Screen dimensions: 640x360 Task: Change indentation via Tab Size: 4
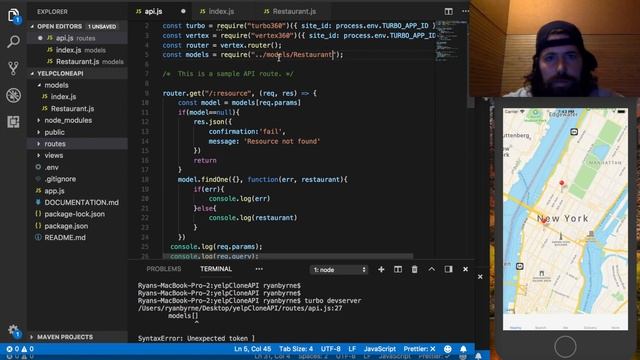[x=296, y=349]
